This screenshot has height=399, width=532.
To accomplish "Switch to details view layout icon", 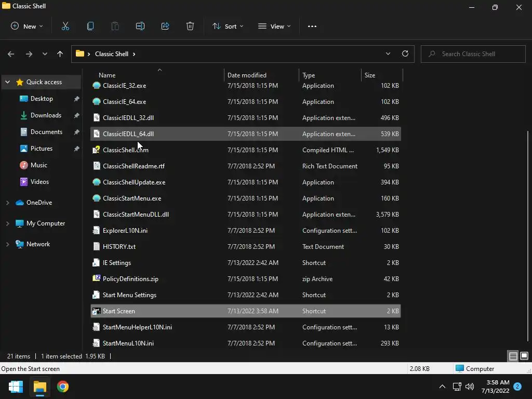I will click(x=513, y=356).
